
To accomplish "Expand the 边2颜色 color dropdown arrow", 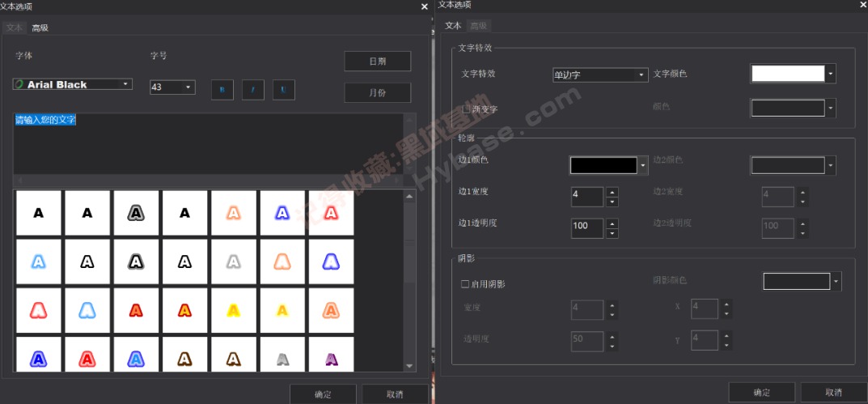I will click(x=830, y=165).
